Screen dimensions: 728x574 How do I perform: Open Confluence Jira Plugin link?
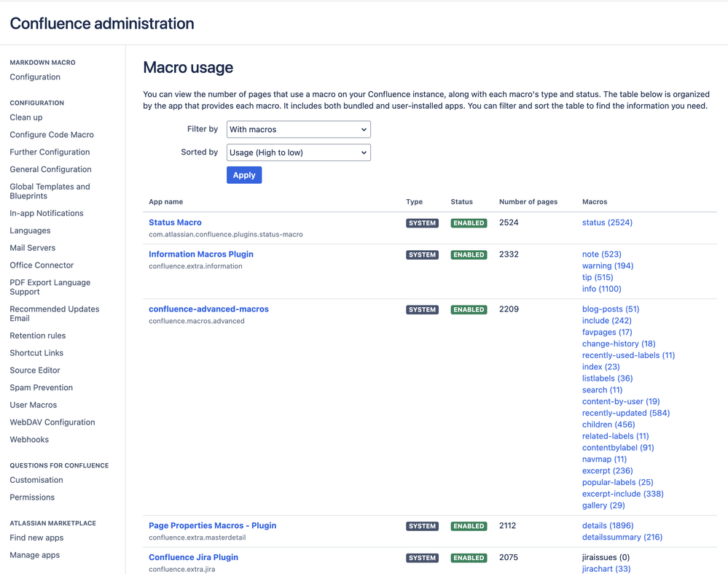point(193,557)
